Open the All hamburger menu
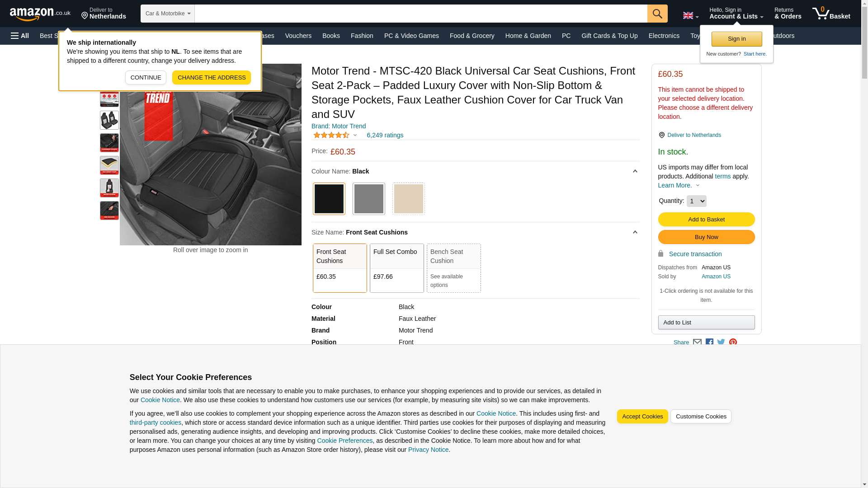Image resolution: width=868 pixels, height=488 pixels. tap(20, 36)
